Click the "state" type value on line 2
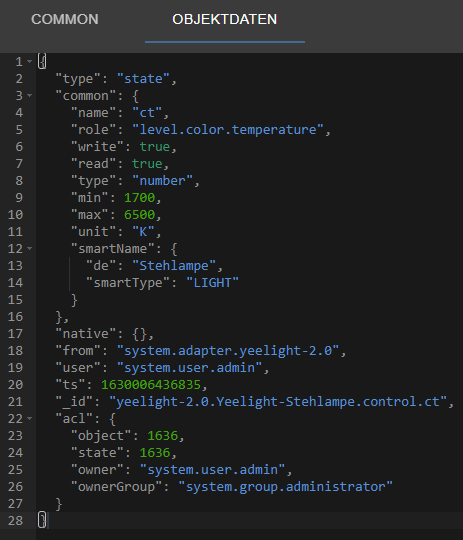 pos(143,79)
